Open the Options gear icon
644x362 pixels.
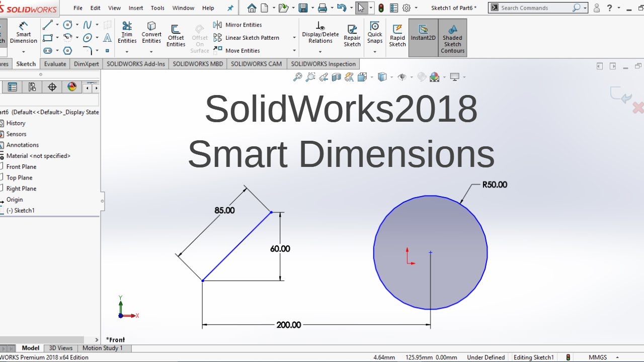[407, 8]
